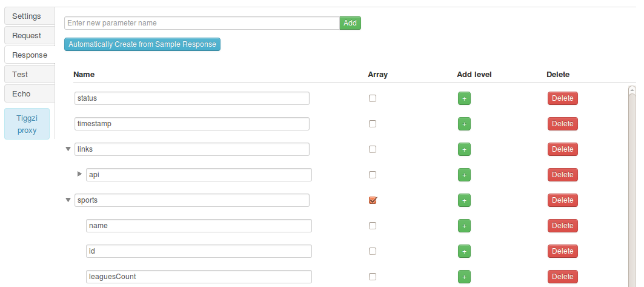Delete the timestamp parameter
Screen dimensions: 644x287
coord(562,124)
